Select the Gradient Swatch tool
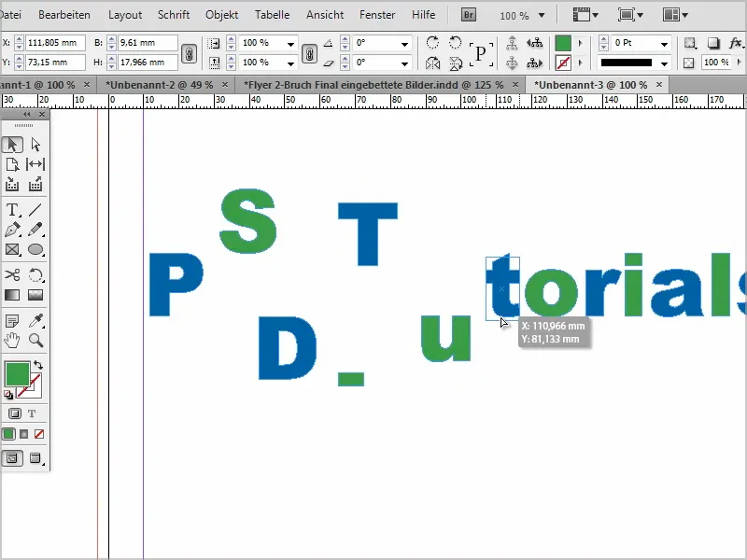This screenshot has width=747, height=560. tap(12, 295)
